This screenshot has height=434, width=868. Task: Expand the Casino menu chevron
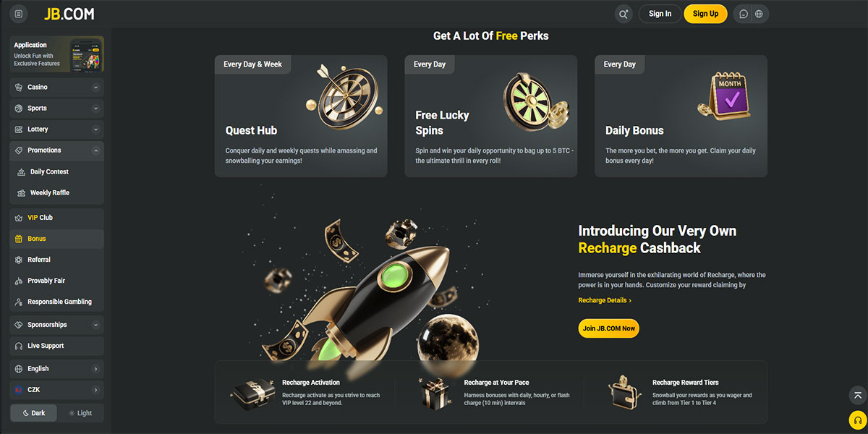pos(95,88)
